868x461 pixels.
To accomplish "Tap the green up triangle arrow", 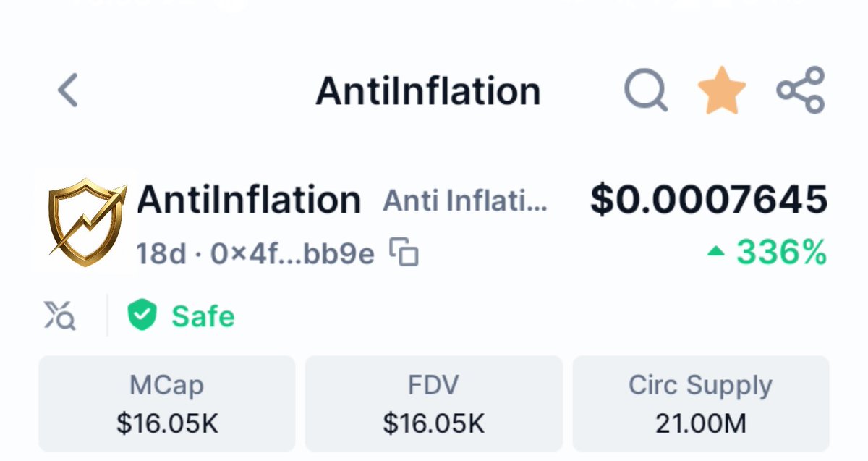I will (x=715, y=252).
